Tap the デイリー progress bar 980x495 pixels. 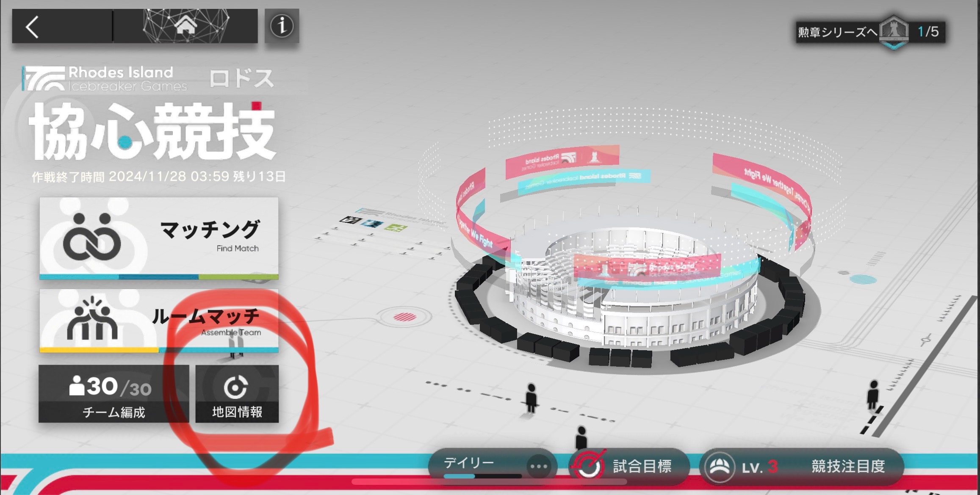click(x=482, y=476)
